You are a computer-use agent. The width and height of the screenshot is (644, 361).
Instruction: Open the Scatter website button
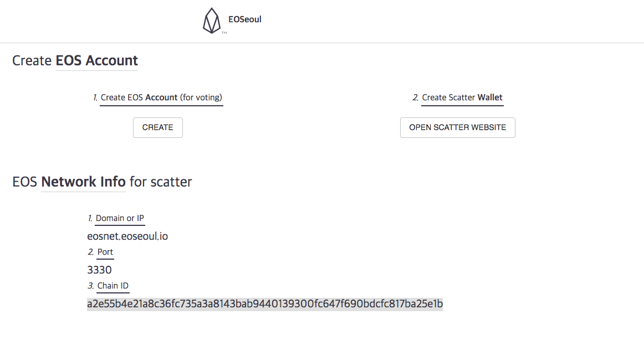(x=458, y=127)
